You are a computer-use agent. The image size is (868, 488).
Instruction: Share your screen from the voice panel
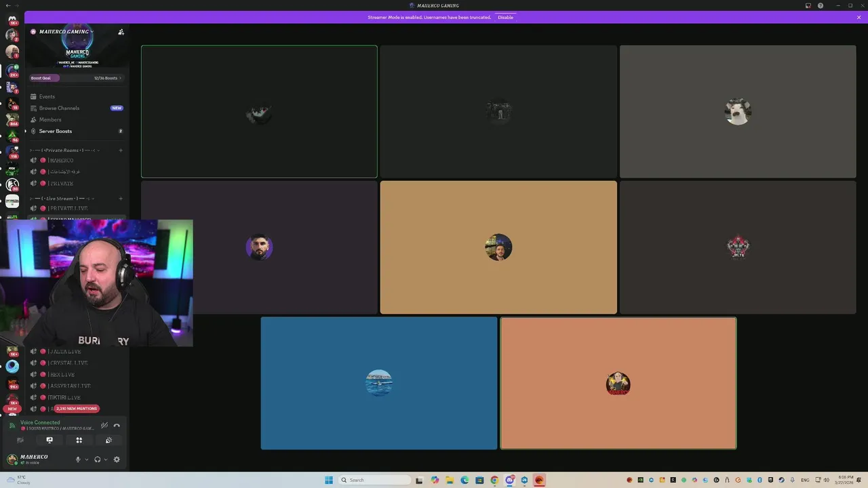50,440
